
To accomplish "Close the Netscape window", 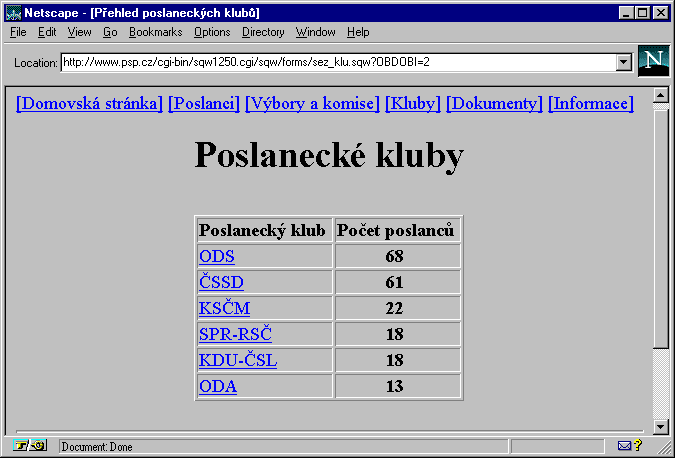I will [x=660, y=13].
